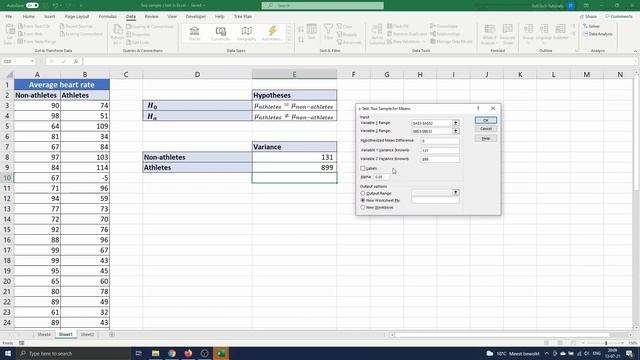
Task: Click OK in the z-Test dialog
Action: [x=486, y=120]
